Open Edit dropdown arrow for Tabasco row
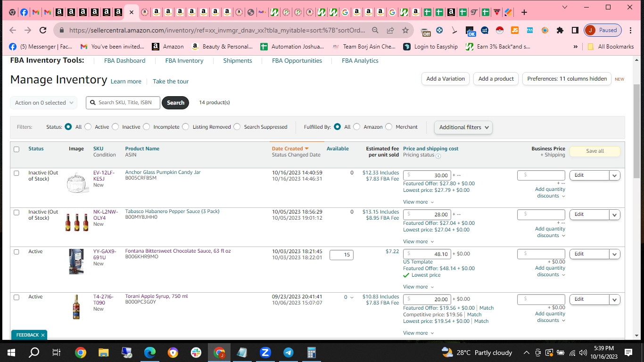 (x=614, y=214)
